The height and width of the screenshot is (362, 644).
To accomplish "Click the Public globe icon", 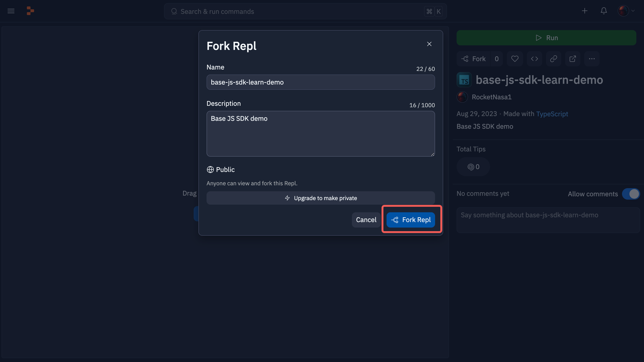I will pos(210,170).
